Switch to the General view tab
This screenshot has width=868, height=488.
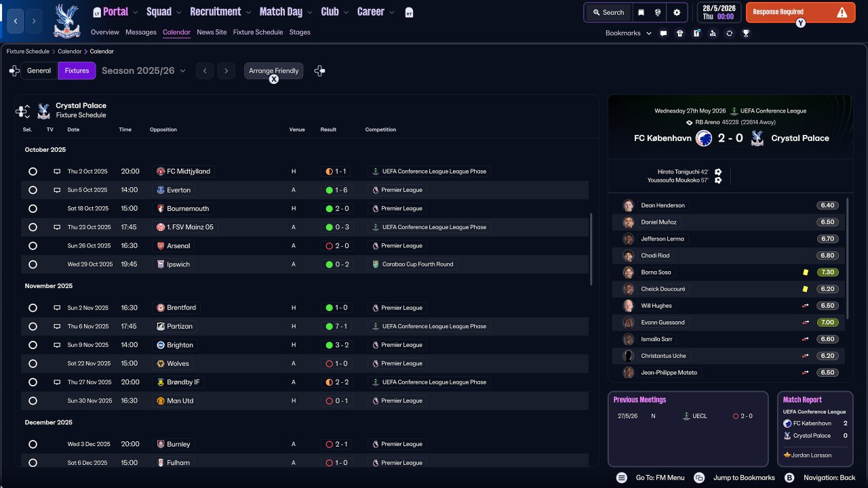click(x=39, y=70)
